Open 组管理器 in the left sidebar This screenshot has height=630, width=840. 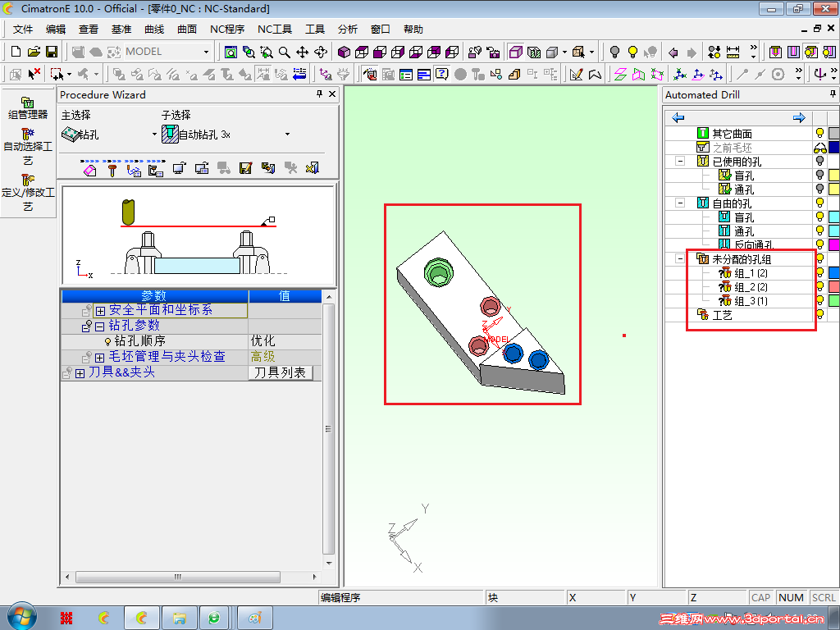click(x=28, y=107)
